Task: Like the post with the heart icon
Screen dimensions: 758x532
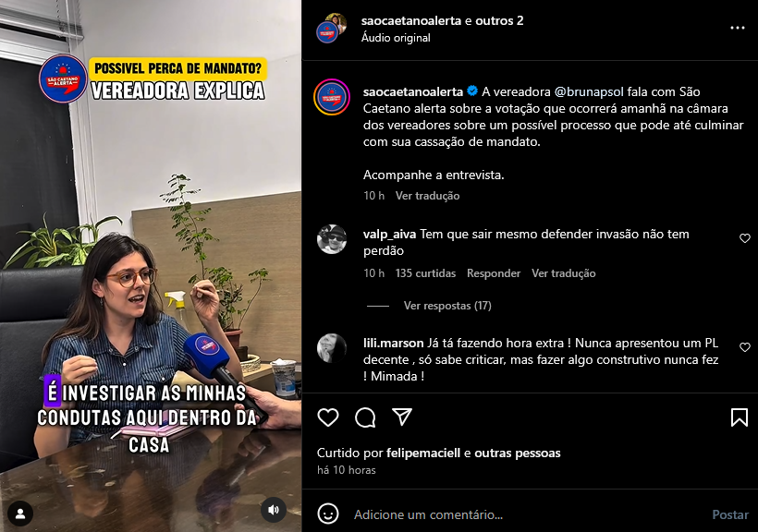Action: coord(328,417)
